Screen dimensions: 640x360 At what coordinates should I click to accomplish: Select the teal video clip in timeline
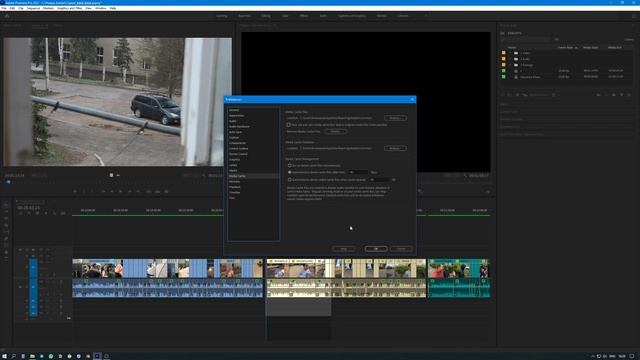pyautogui.click(x=459, y=269)
